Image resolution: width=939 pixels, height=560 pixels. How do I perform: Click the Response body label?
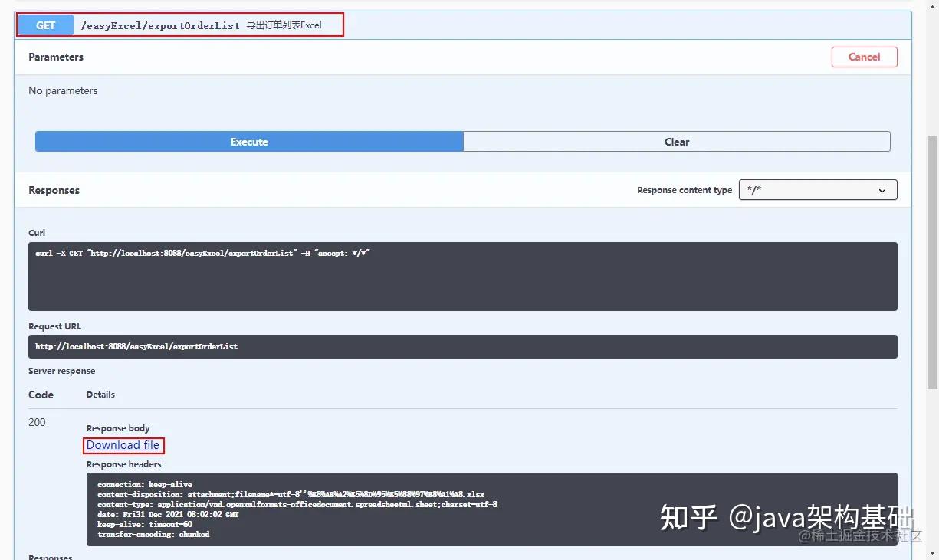tap(117, 427)
